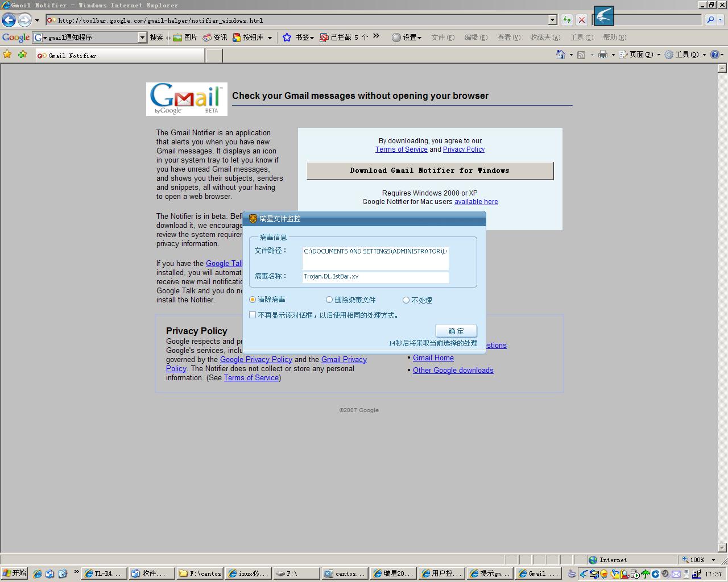The width and height of the screenshot is (728, 582).
Task: Click the Google logo on the toolbar
Action: click(16, 38)
